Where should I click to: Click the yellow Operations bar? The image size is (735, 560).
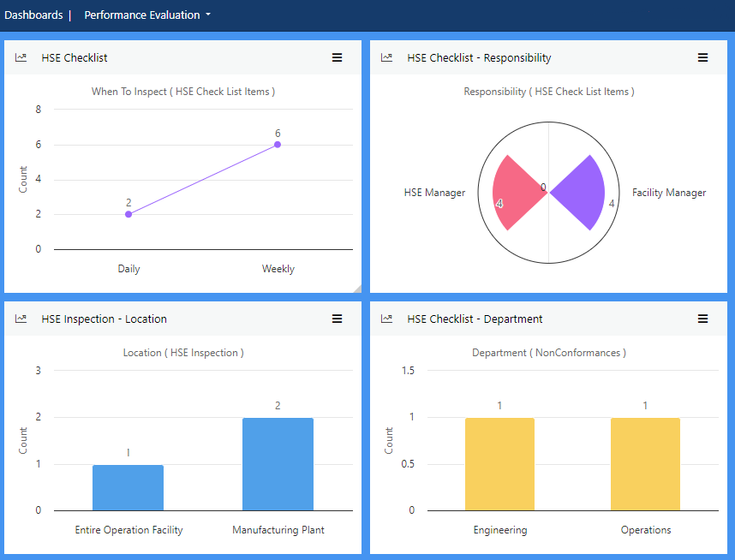645,463
